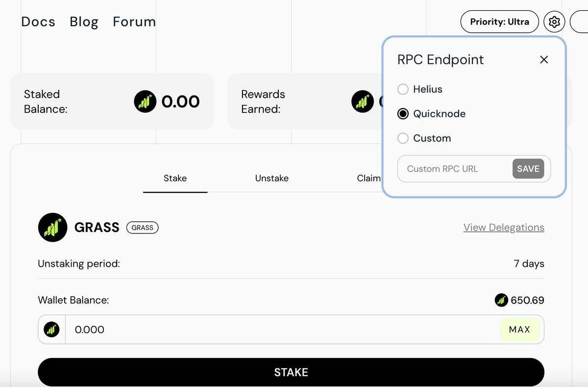Close the RPC Endpoint panel
This screenshot has height=387, width=588.
pyautogui.click(x=543, y=60)
